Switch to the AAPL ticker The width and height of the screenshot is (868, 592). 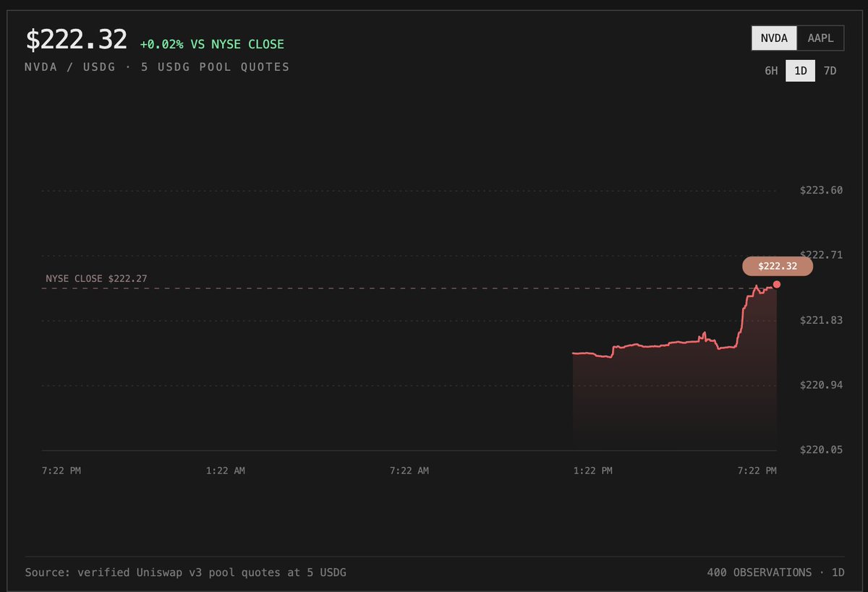coord(820,38)
